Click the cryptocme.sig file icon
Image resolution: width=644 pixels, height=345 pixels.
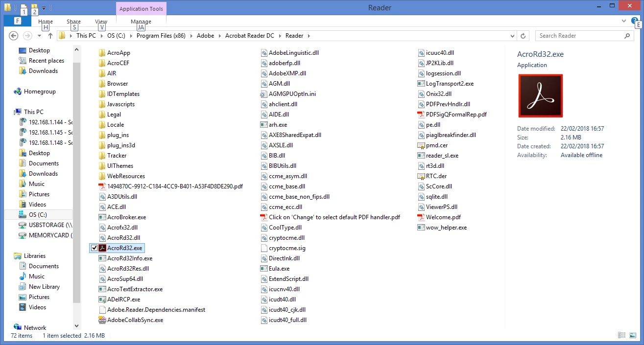[264, 248]
